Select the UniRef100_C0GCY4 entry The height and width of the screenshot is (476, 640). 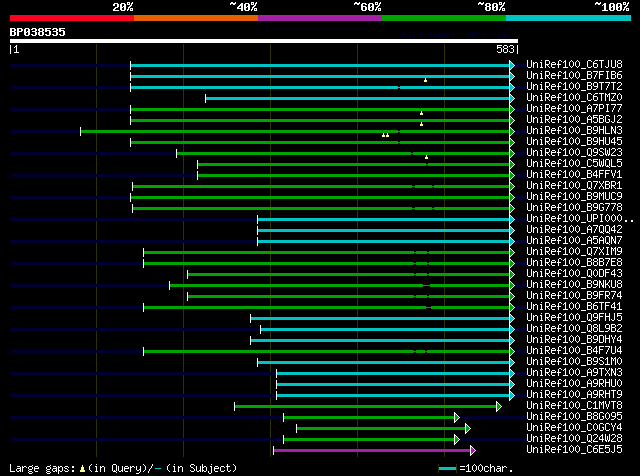[x=574, y=428]
